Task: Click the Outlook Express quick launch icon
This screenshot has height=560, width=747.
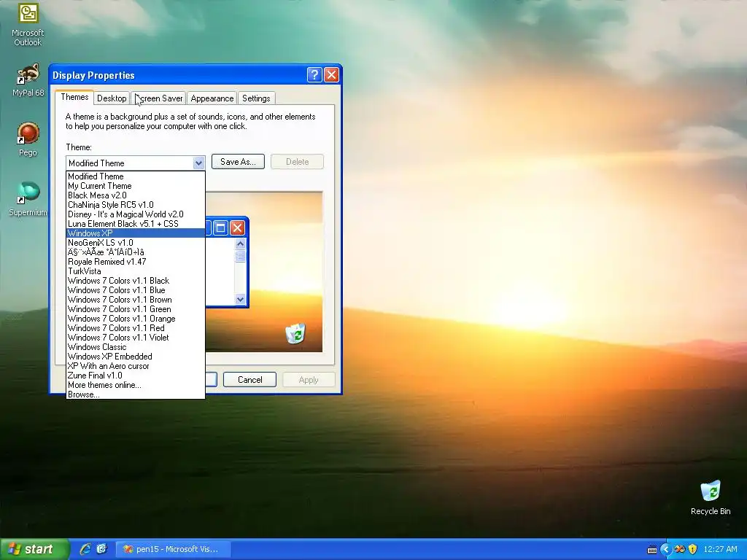Action: (102, 549)
